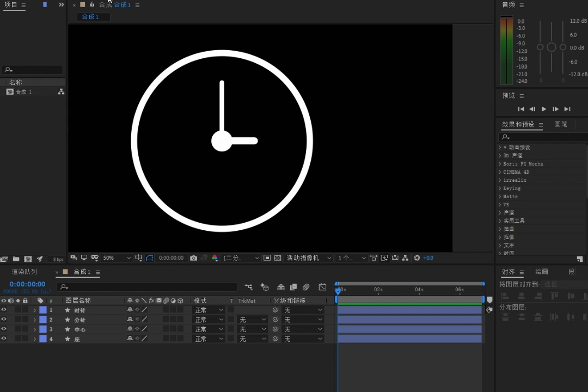The image size is (588, 392).
Task: Toggle the motion blur box for 底 layer
Action: tap(166, 338)
